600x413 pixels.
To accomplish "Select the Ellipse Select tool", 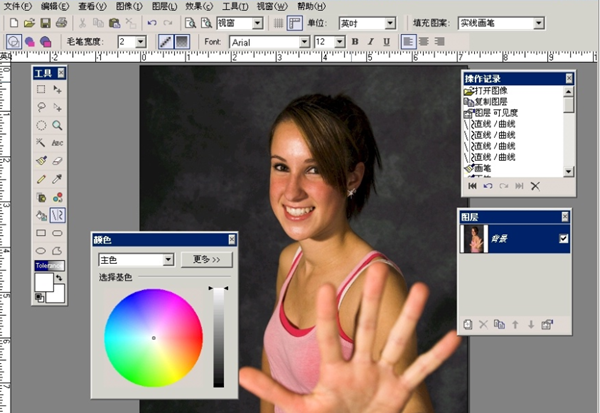I will click(x=41, y=125).
